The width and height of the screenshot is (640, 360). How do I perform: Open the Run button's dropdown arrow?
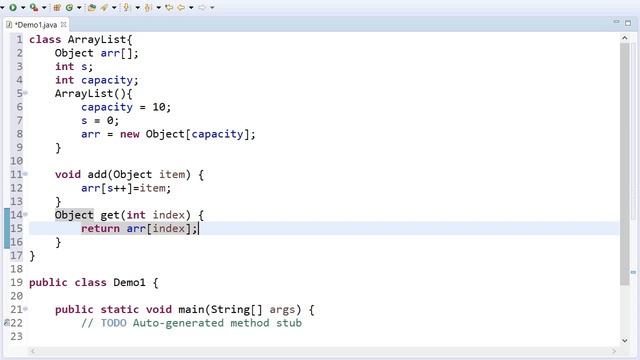tap(23, 7)
